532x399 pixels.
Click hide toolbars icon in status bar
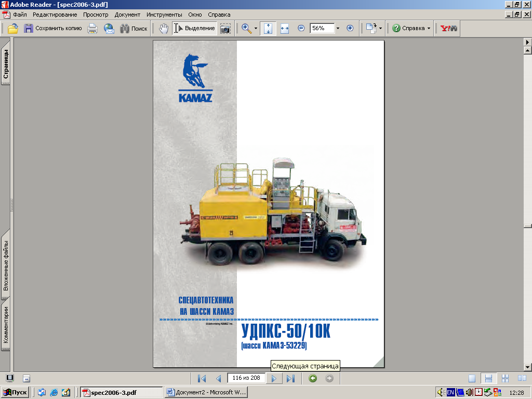[26, 378]
